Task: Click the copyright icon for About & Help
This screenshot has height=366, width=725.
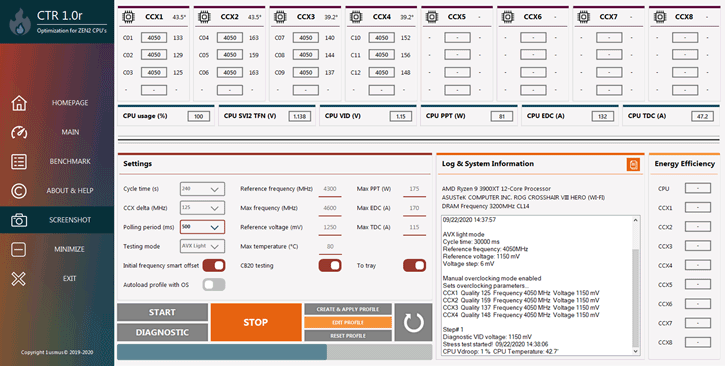Action: click(19, 191)
